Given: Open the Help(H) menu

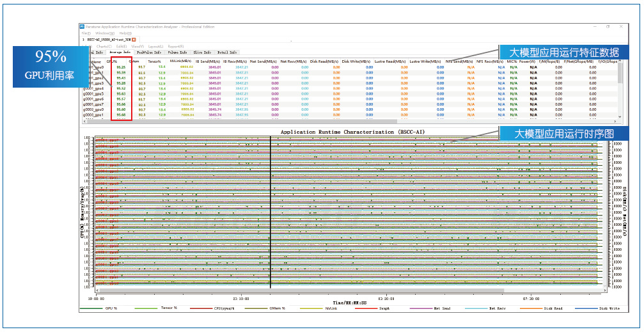Looking at the screenshot, I should (125, 33).
